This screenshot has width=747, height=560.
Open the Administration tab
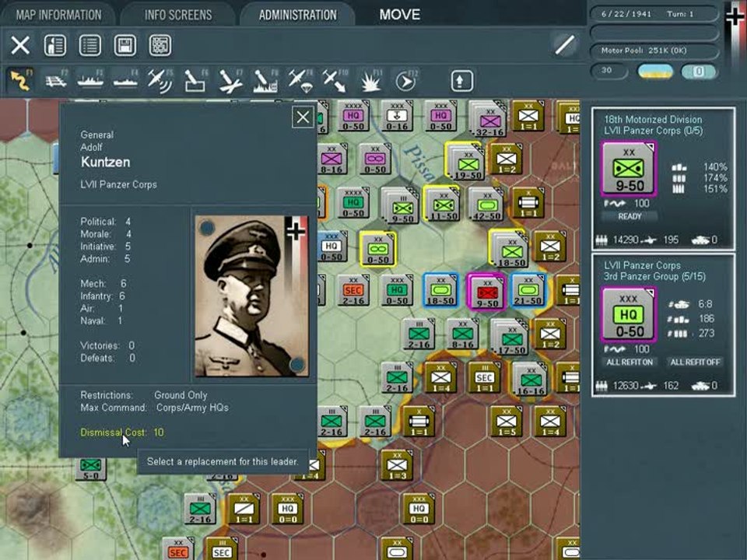pos(298,15)
